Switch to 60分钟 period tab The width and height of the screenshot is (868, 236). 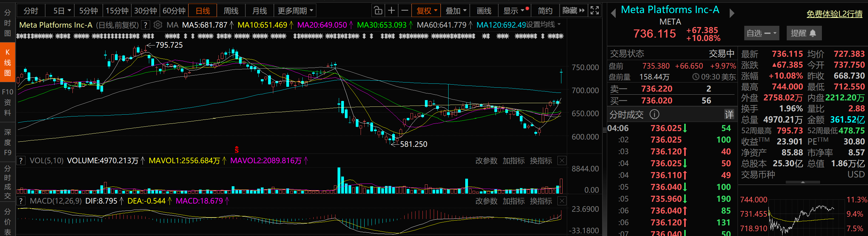click(x=174, y=11)
